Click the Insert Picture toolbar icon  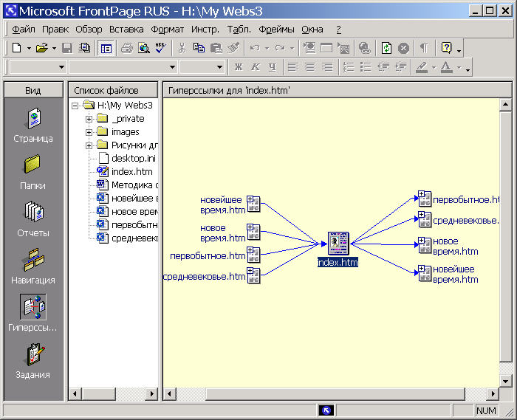coord(343,48)
